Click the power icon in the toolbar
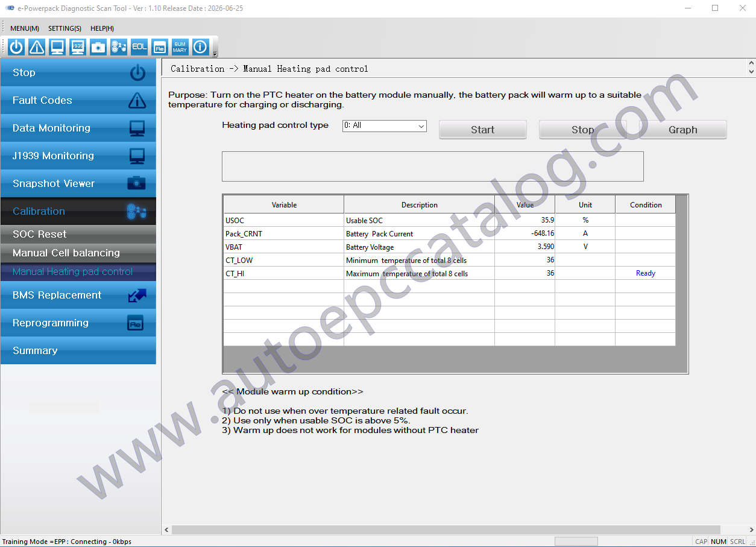Image resolution: width=756 pixels, height=547 pixels. pos(16,47)
